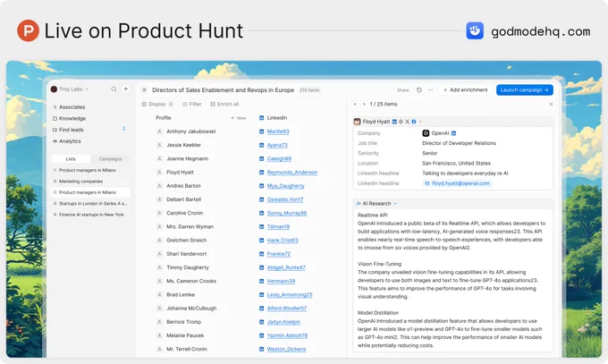Open the Weston_Dickens LinkedIn link
Viewport: 608px width, 364px height.
click(286, 349)
